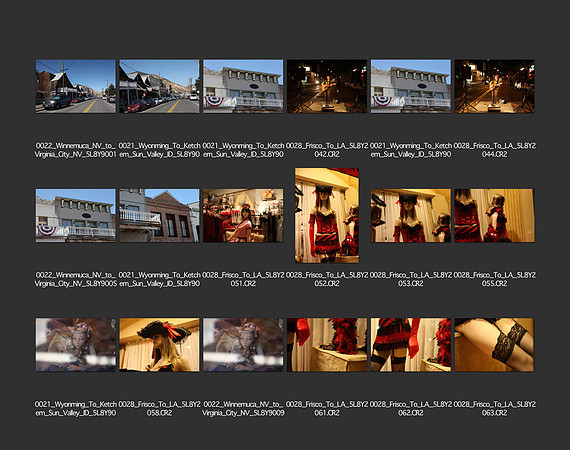
Task: Click the caption ending 058.CR2
Action: click(x=159, y=409)
